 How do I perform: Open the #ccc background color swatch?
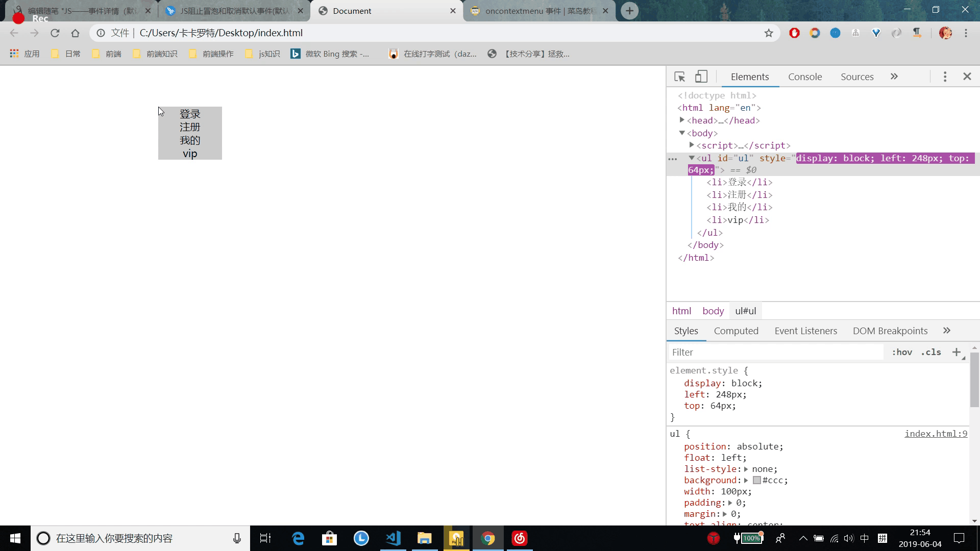click(757, 480)
